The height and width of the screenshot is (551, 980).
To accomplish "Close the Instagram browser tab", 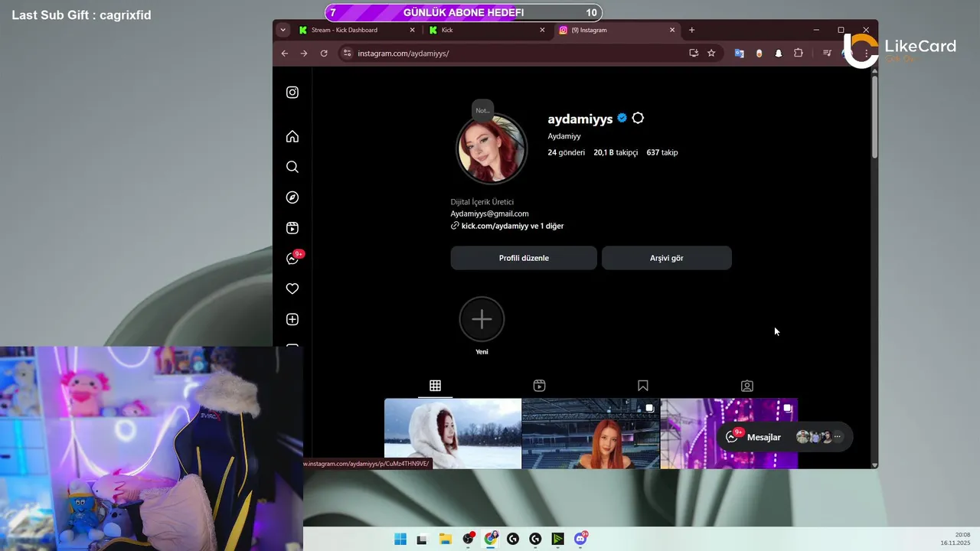I will point(672,30).
